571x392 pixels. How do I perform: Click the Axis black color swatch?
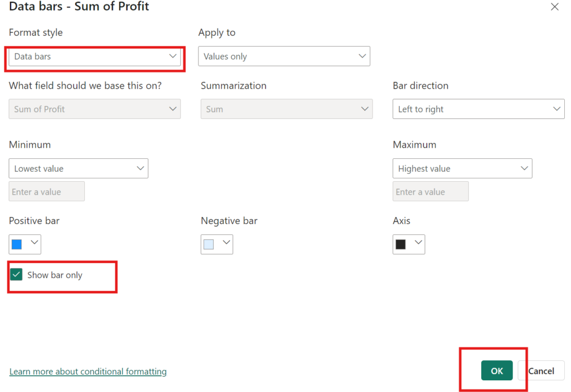[x=400, y=244]
